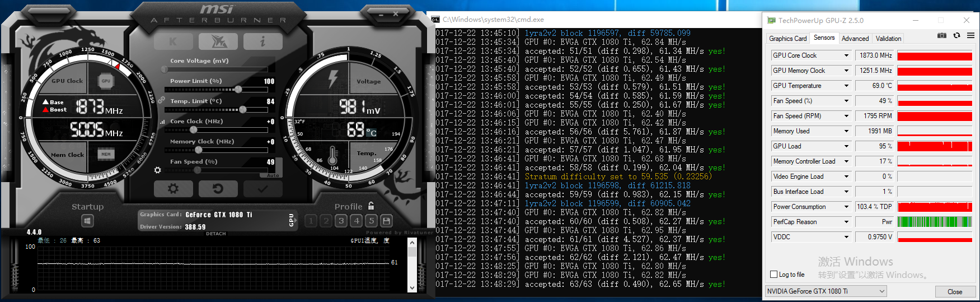Image resolution: width=980 pixels, height=302 pixels.
Task: Open the Afterburner information (i) button
Action: click(262, 41)
